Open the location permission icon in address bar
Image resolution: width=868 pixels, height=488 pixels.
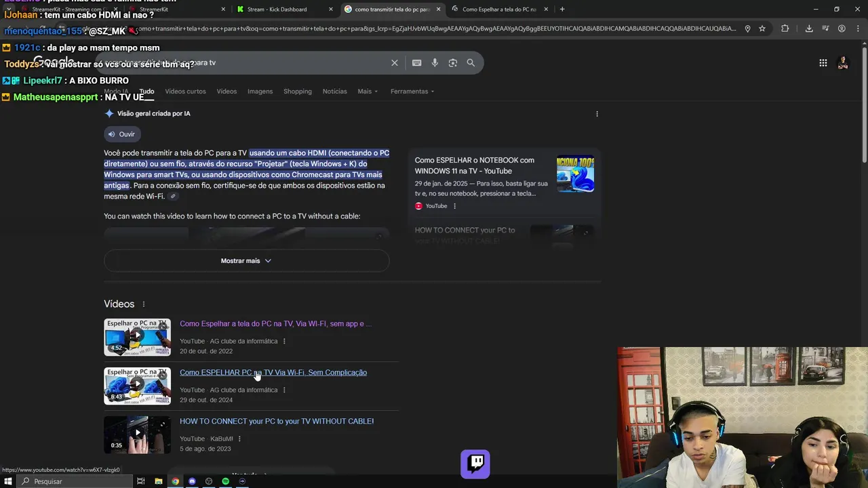pos(747,28)
